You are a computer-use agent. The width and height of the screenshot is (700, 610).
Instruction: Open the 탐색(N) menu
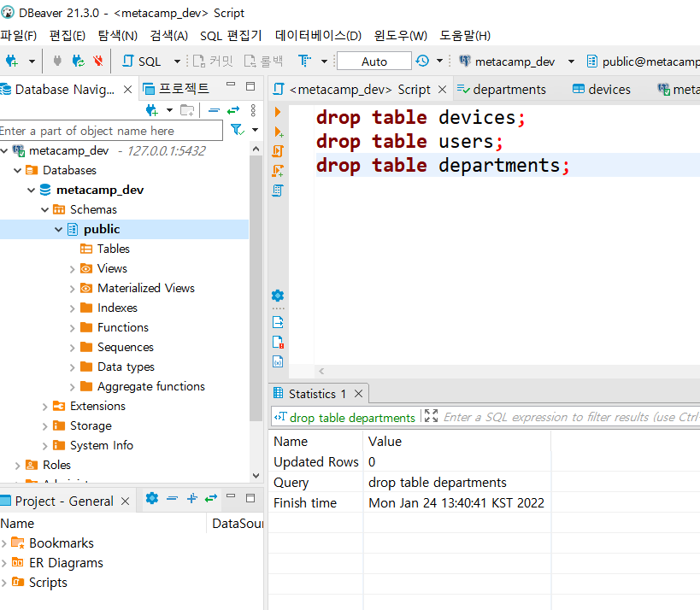click(117, 35)
